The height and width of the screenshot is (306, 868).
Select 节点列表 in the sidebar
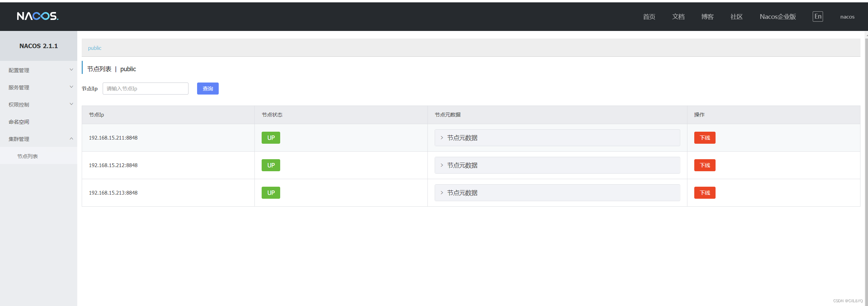point(38,156)
